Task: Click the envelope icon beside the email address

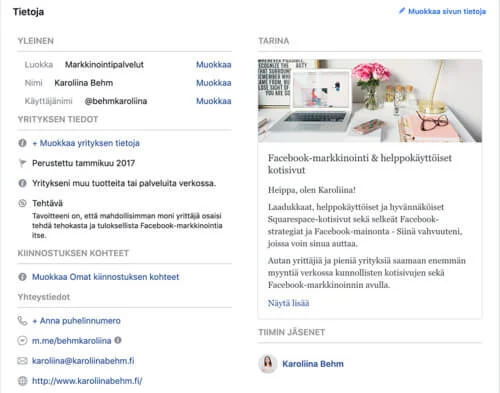Action: pos(22,361)
